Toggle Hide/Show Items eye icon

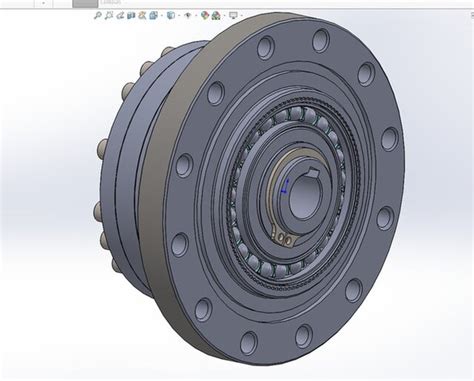(188, 15)
